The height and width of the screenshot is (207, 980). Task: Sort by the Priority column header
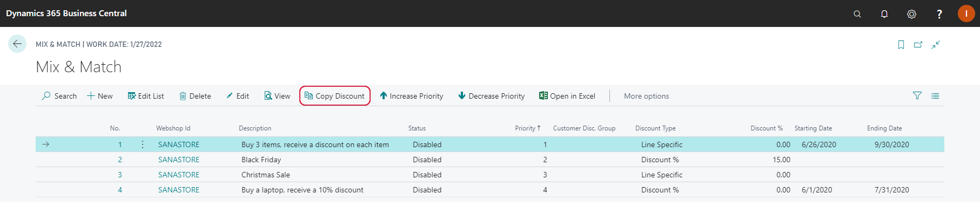(527, 128)
